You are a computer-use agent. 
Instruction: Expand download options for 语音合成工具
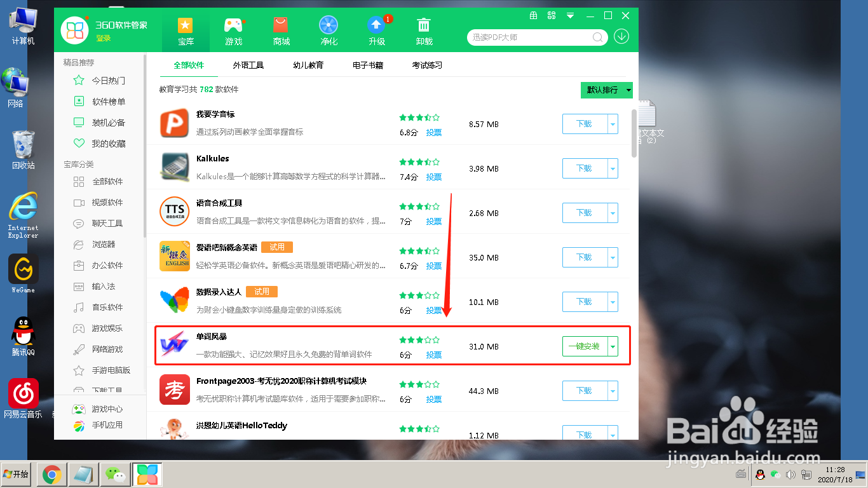click(x=613, y=213)
